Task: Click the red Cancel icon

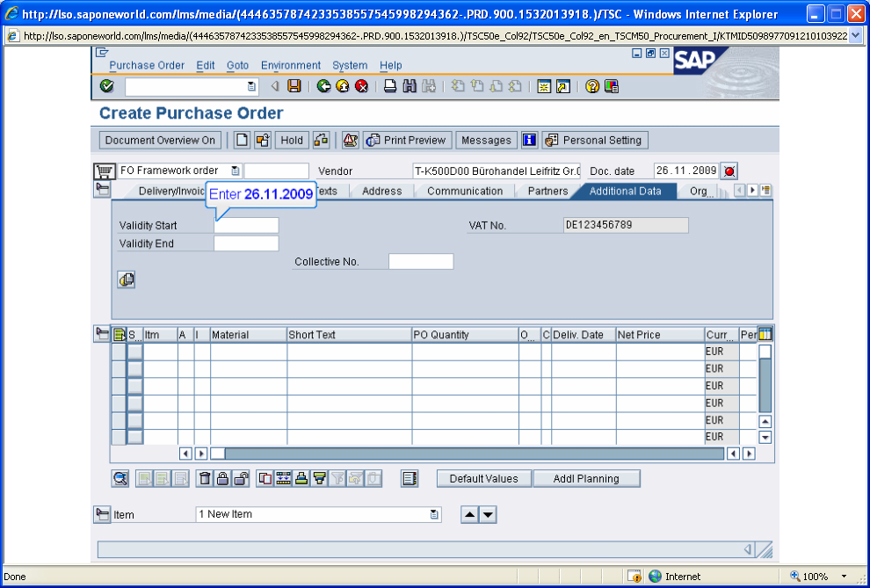Action: click(362, 86)
